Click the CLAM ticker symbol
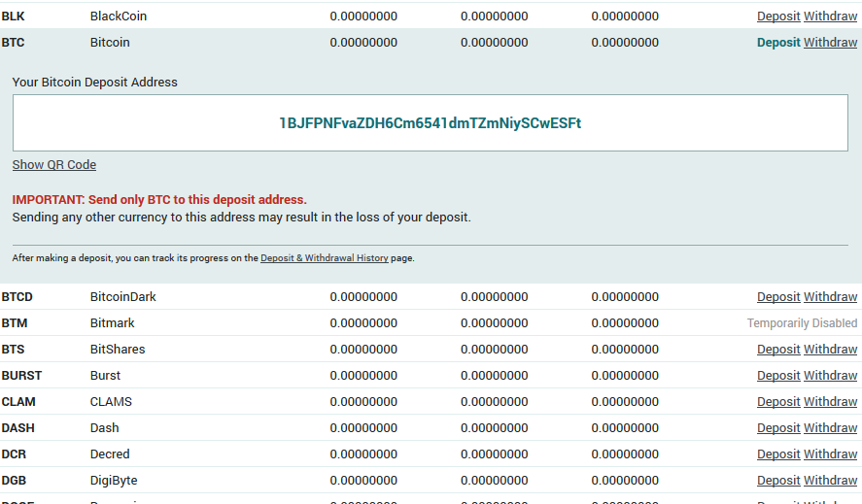 tap(18, 402)
